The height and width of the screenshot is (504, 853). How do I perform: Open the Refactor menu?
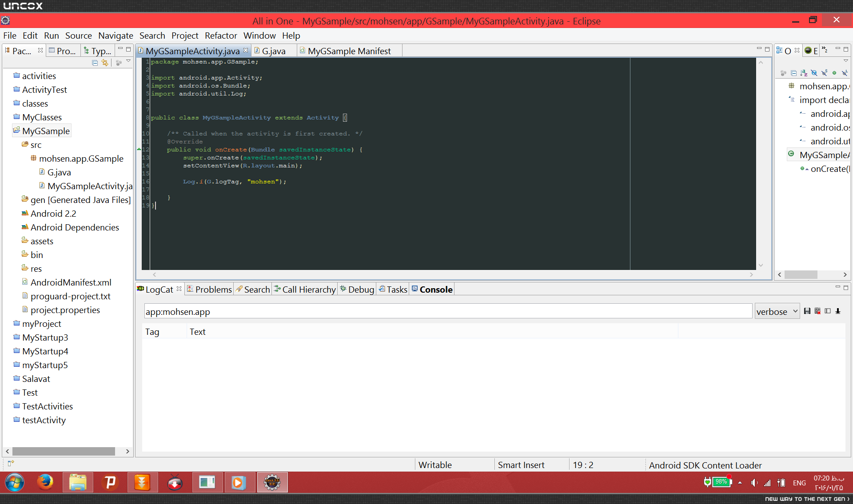pos(221,36)
